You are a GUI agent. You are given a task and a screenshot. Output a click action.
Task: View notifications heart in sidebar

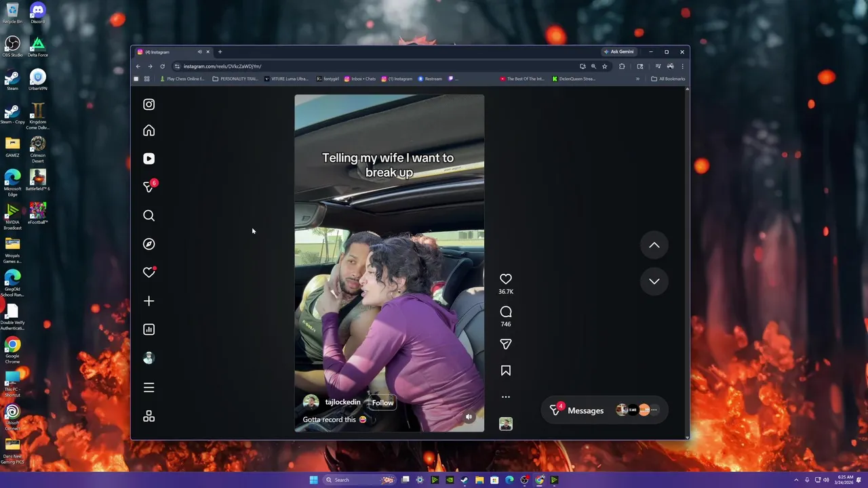(149, 272)
